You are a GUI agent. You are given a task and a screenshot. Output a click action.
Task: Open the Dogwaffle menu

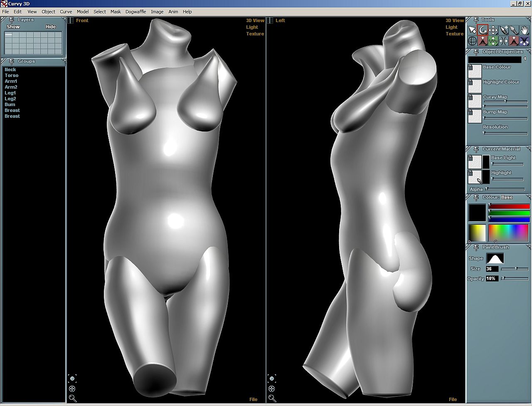pos(135,12)
